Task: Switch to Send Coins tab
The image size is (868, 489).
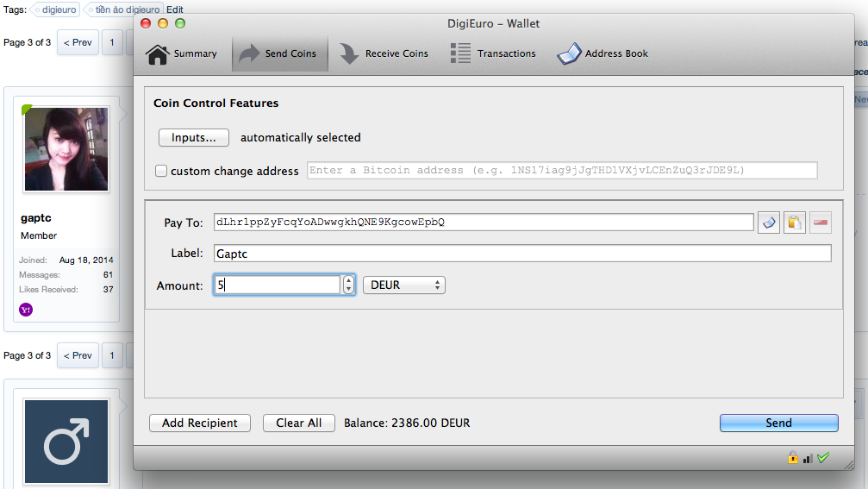Action: [280, 53]
